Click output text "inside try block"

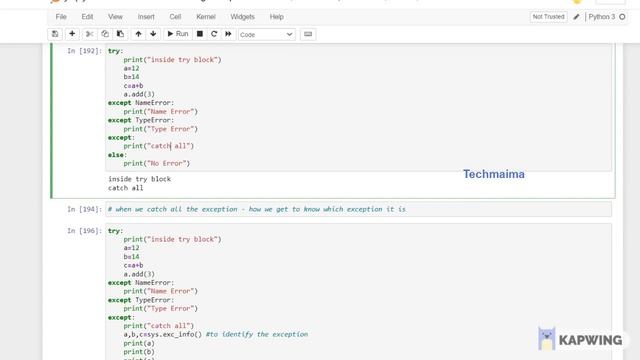140,179
